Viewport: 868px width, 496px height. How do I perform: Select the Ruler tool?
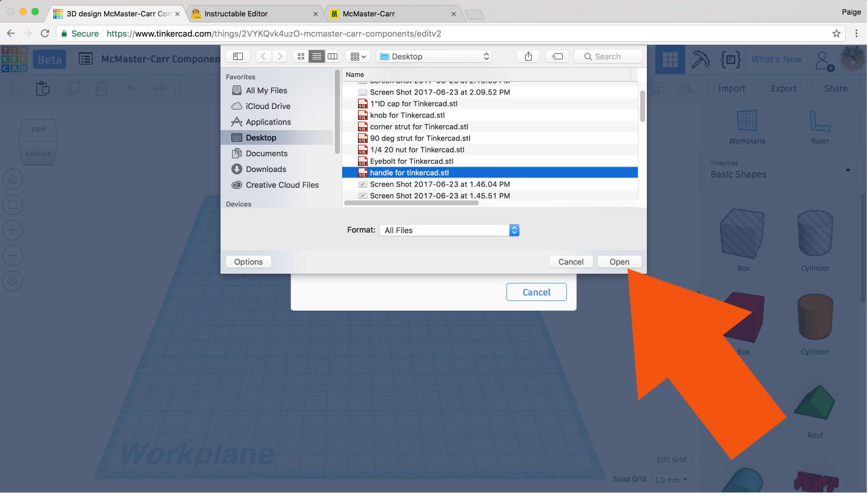pos(820,127)
